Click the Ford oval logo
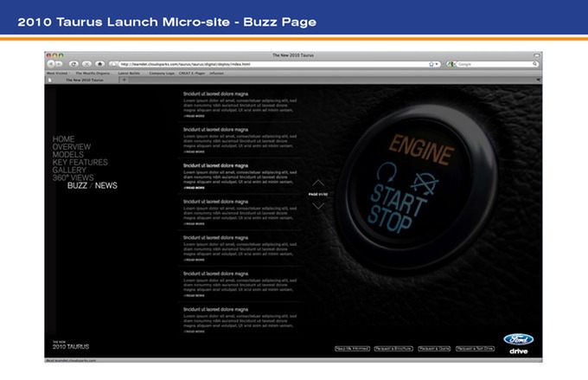The image size is (588, 380). point(518,339)
